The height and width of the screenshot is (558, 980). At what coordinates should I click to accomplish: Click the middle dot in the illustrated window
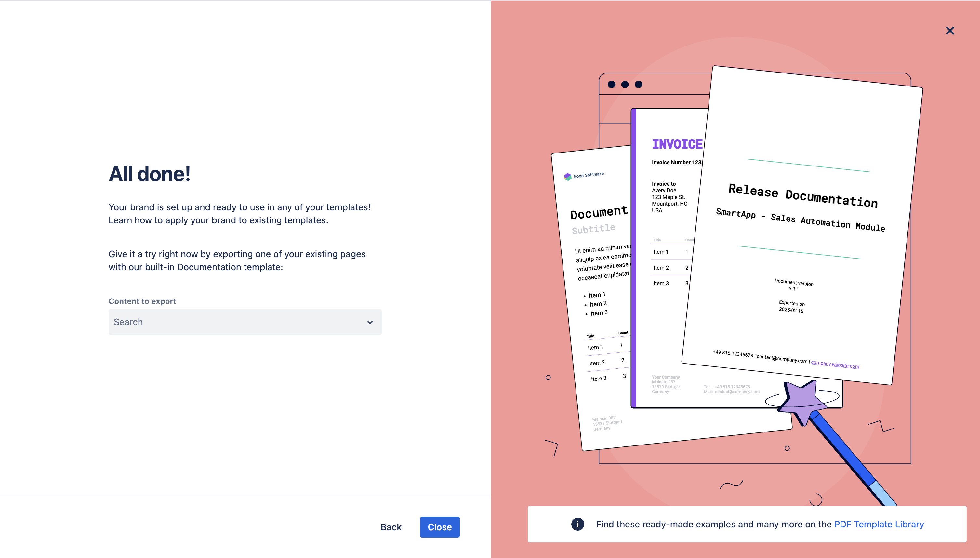click(625, 84)
